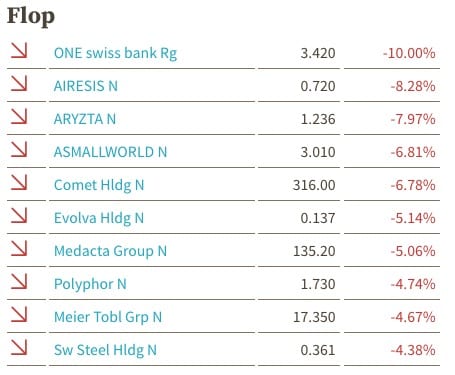Click the down arrow next to Medacta Group N
The image size is (455, 375).
coord(19,248)
